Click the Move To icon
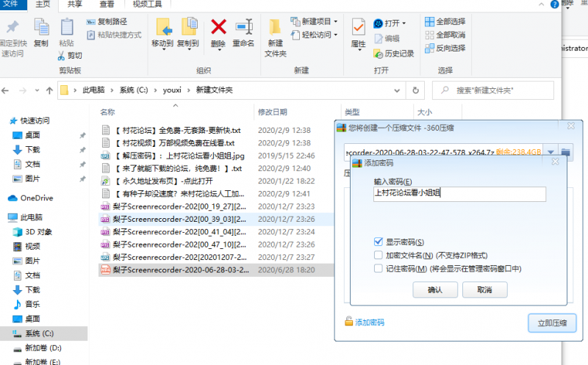 [x=162, y=32]
